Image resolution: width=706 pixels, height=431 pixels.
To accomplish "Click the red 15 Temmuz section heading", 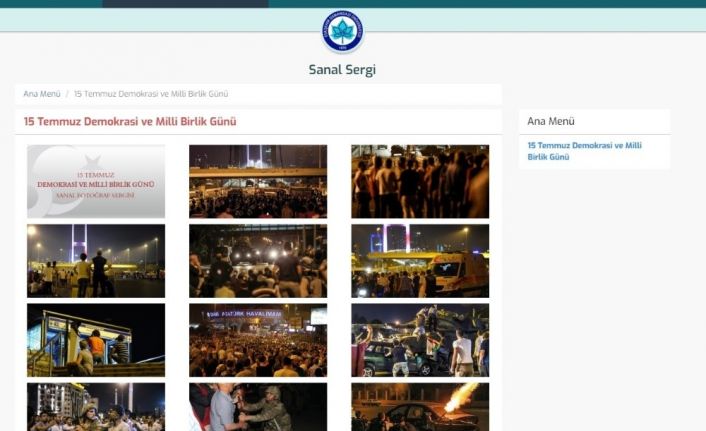I will 130,122.
